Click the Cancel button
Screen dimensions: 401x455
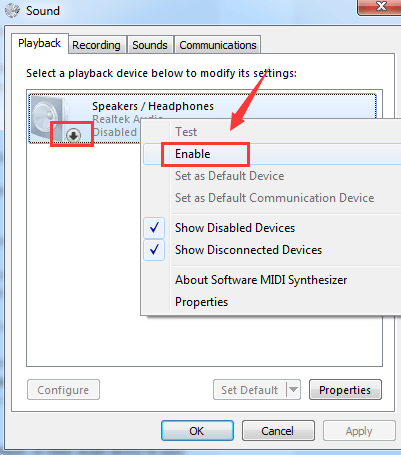[278, 431]
